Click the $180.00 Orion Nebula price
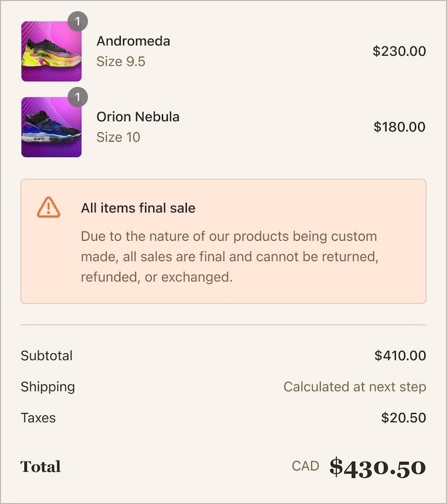The width and height of the screenshot is (447, 504). 399,126
